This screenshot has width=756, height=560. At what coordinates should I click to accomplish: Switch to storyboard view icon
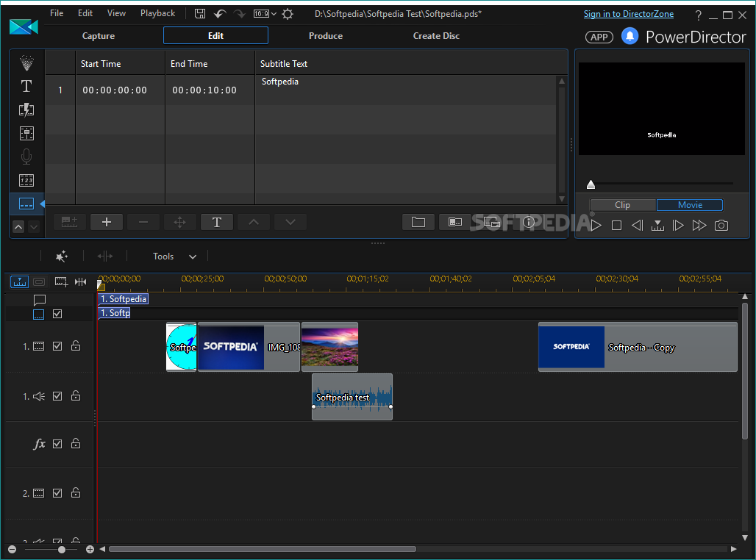click(x=40, y=281)
